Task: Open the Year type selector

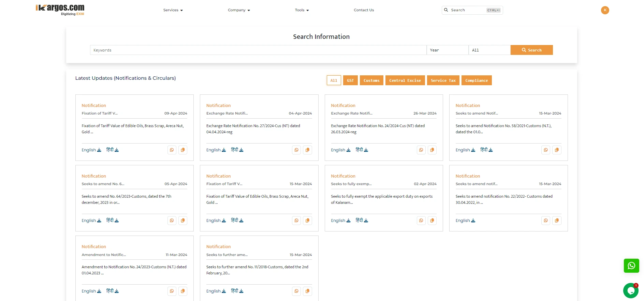Action: 447,50
